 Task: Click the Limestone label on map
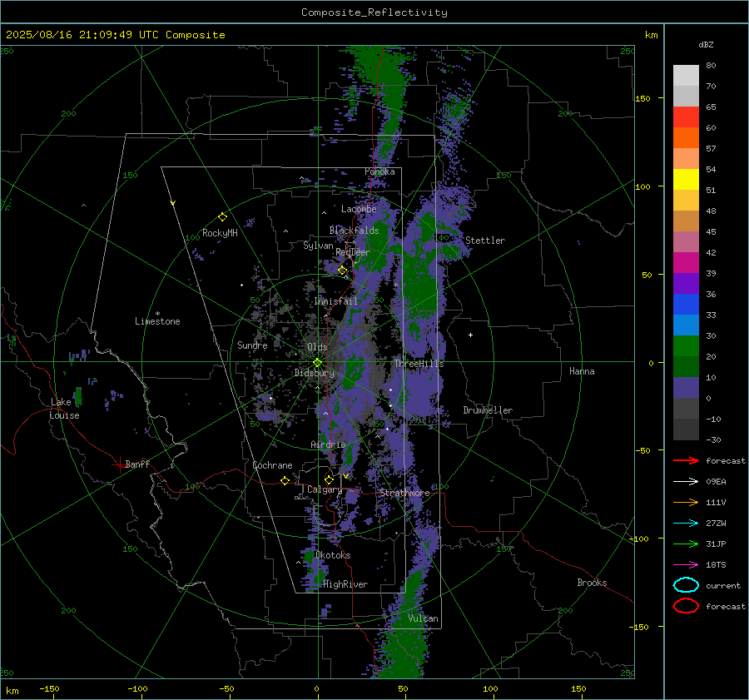(x=157, y=321)
